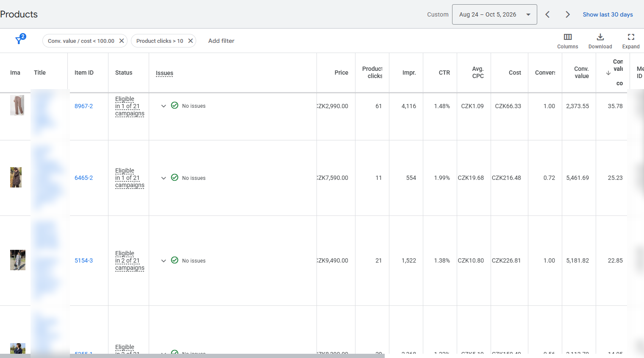Screen dimensions: 644x358
Task: Click Show last 30 days link
Action: pos(608,14)
